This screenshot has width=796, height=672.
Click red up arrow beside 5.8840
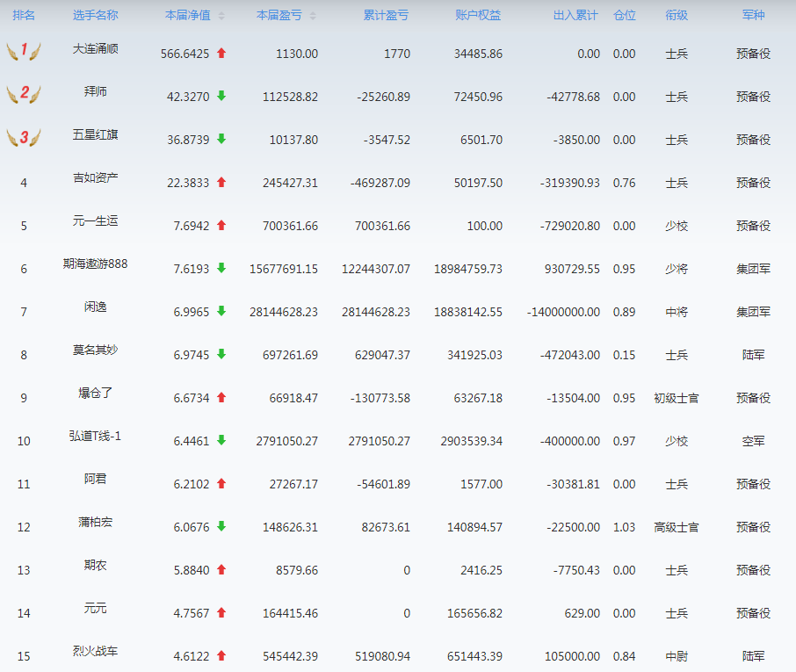pyautogui.click(x=221, y=569)
